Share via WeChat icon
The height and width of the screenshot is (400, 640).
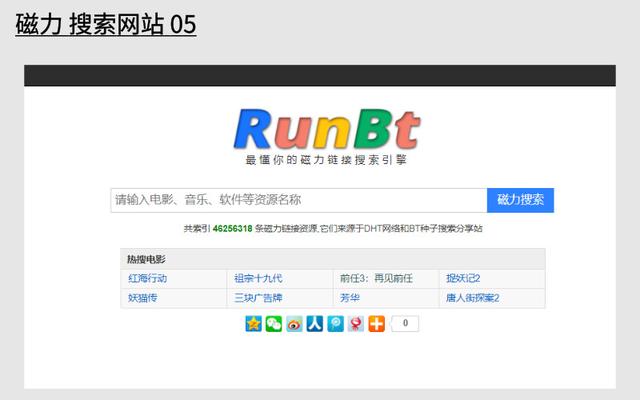click(x=274, y=324)
